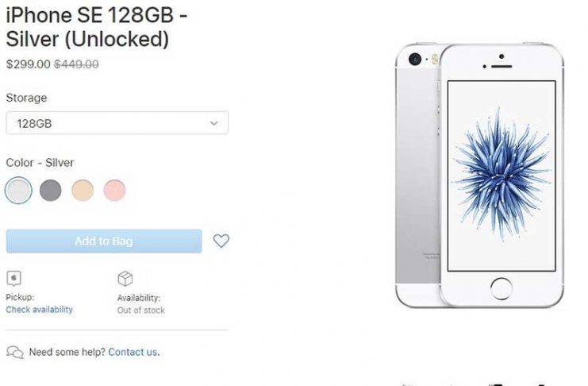Click the crossed-out $449.00 price

[x=76, y=64]
